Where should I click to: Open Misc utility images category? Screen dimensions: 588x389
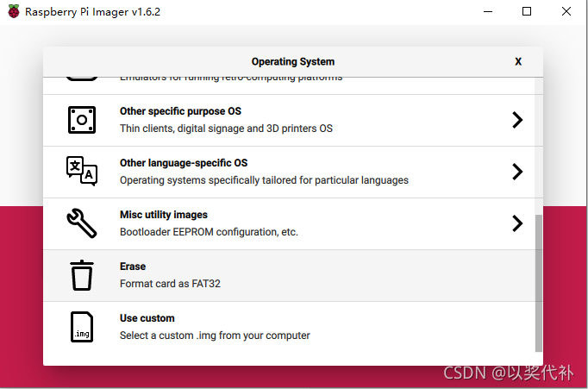289,224
